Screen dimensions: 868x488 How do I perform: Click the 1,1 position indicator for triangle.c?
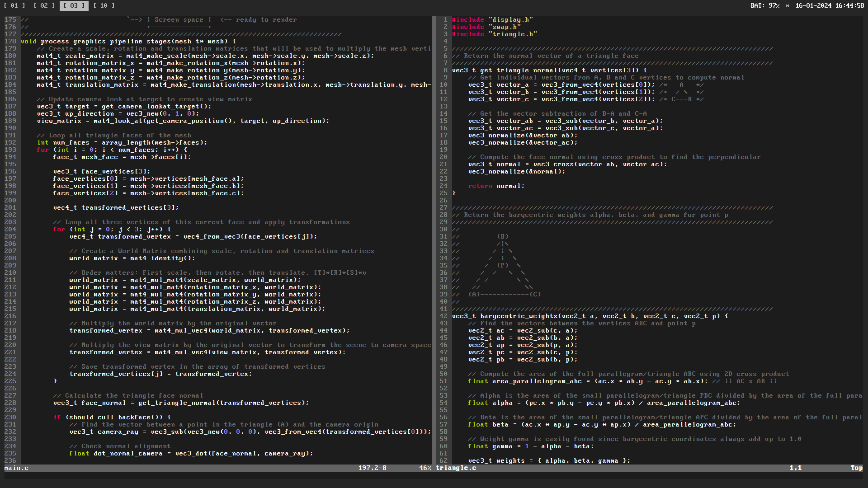tap(795, 468)
